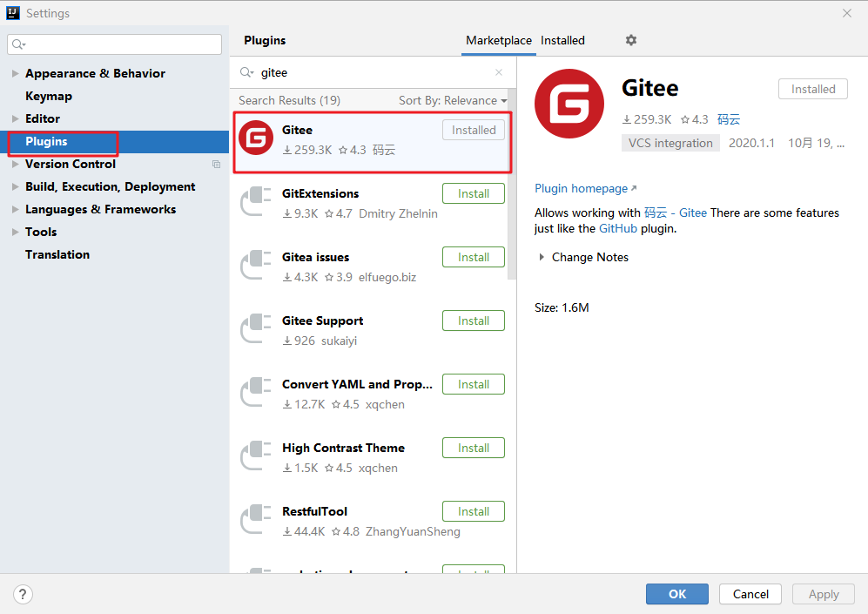The image size is (868, 614).
Task: Click the Gitee logo in the search results
Action: [x=256, y=138]
